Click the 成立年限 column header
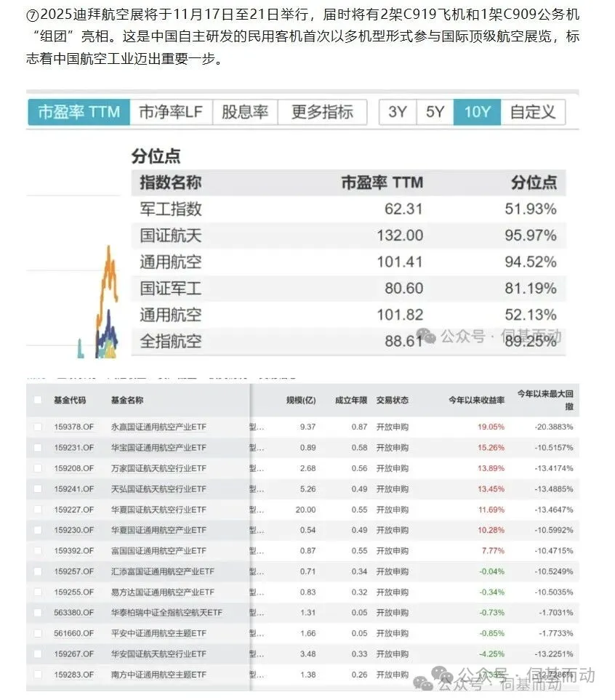 (351, 401)
